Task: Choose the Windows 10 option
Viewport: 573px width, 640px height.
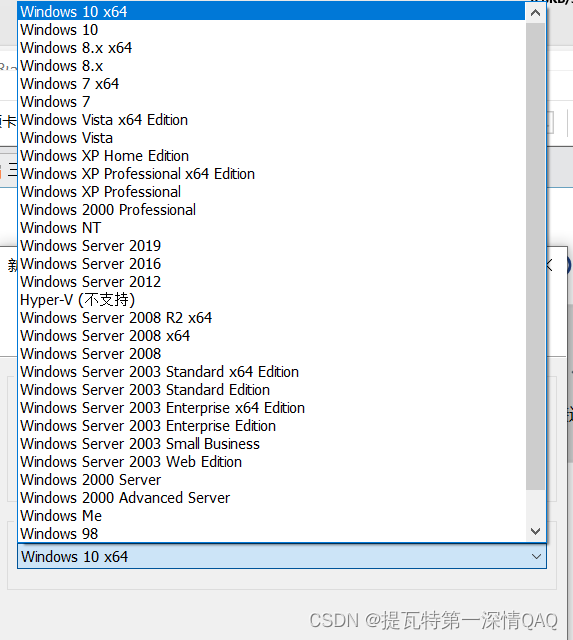Action: point(271,29)
